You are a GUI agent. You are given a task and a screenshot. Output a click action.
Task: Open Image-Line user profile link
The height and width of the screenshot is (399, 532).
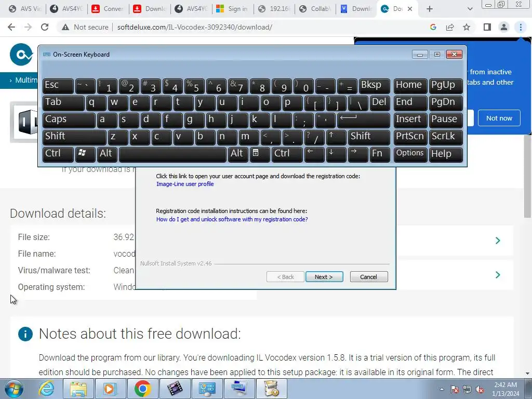(185, 184)
